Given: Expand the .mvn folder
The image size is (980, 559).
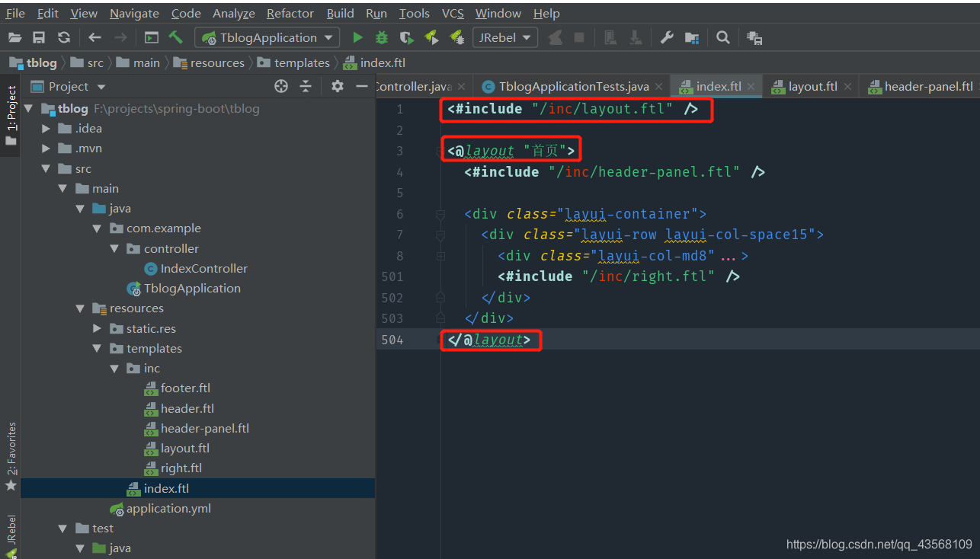Looking at the screenshot, I should coord(46,149).
